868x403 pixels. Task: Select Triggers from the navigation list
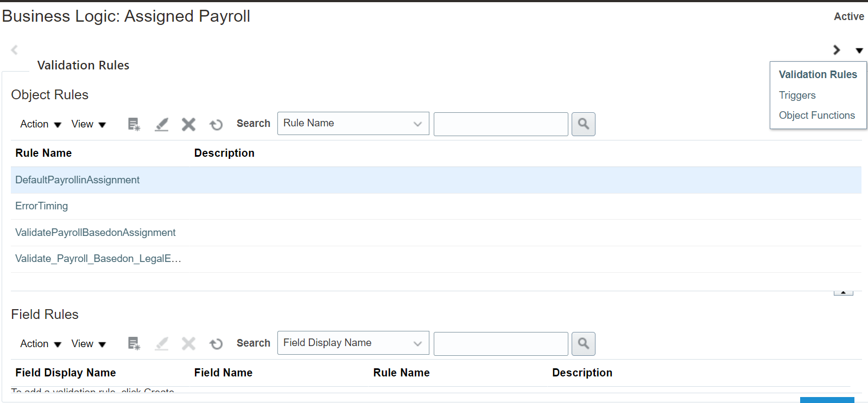tap(797, 95)
